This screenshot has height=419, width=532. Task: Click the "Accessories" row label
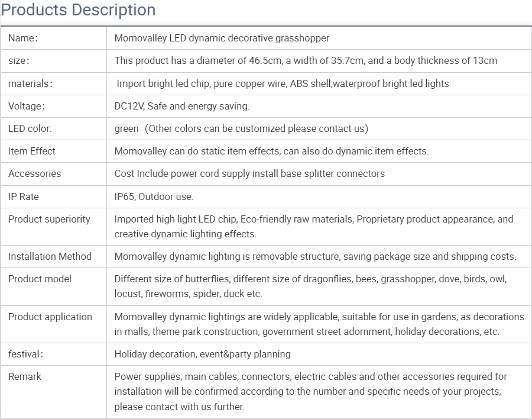point(34,173)
